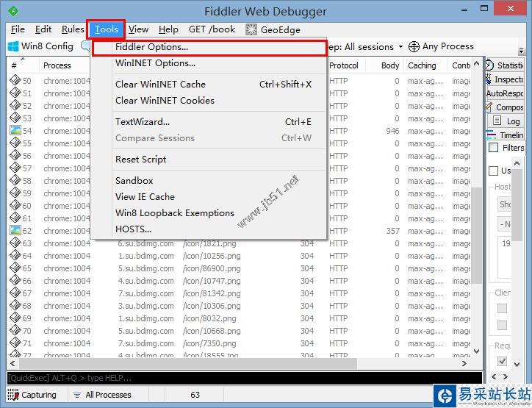Click the GET /book menu item

coord(212,29)
